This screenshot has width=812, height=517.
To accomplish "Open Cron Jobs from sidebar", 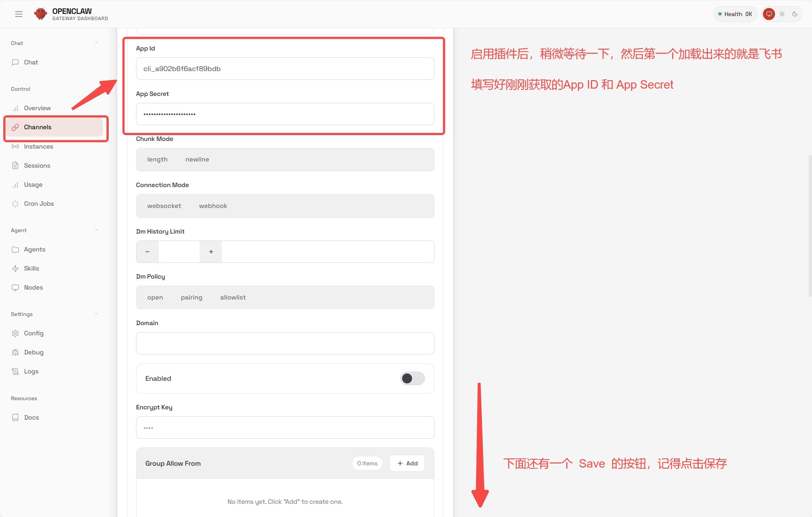I will click(x=39, y=204).
